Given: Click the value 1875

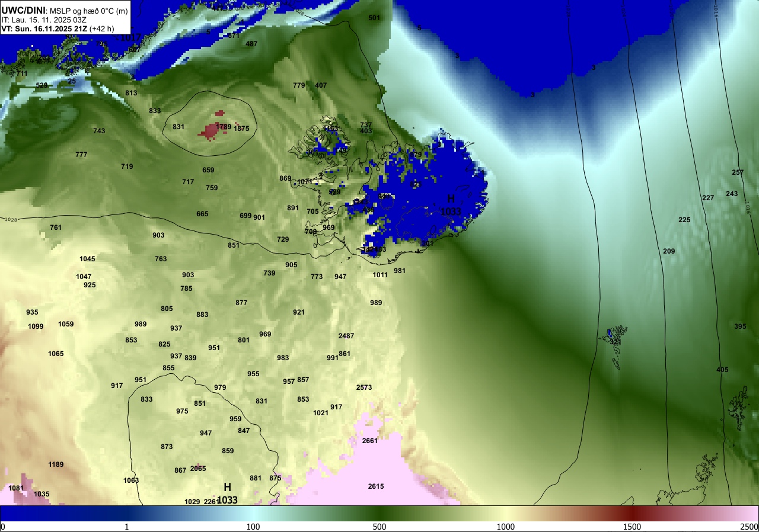Looking at the screenshot, I should point(241,129).
